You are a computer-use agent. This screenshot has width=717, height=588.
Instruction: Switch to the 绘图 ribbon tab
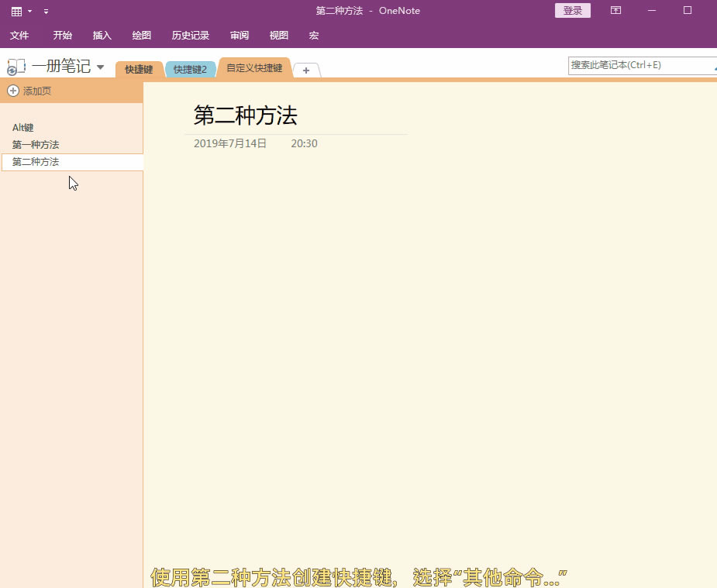pos(141,36)
